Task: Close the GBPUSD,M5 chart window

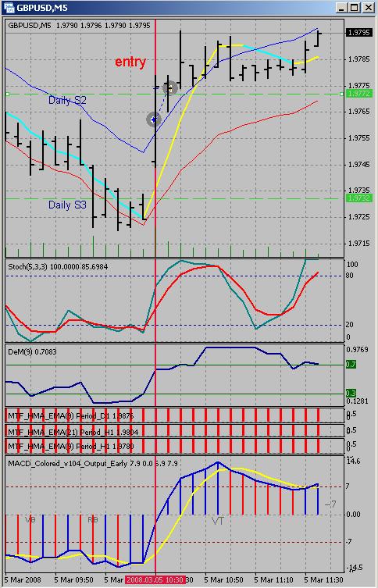Action: [369, 8]
